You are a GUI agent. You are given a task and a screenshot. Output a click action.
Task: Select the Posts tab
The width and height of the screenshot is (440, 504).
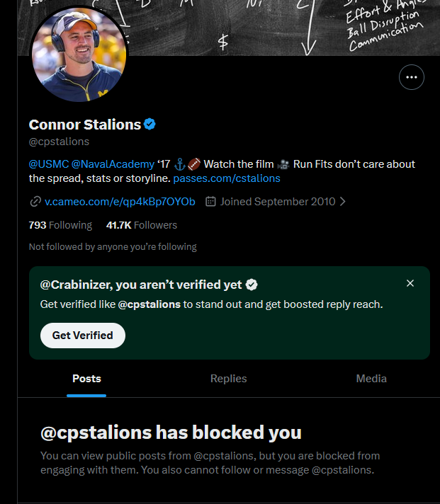pyautogui.click(x=86, y=379)
